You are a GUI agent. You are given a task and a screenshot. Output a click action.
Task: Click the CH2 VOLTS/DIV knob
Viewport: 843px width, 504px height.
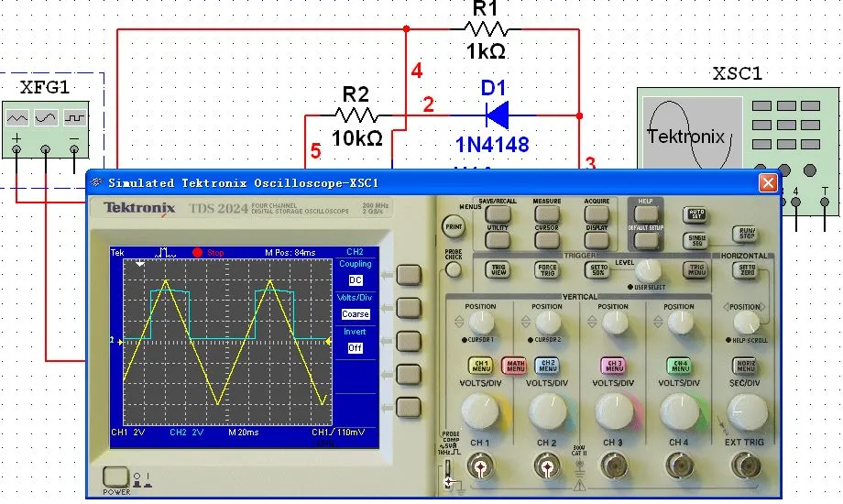click(548, 412)
